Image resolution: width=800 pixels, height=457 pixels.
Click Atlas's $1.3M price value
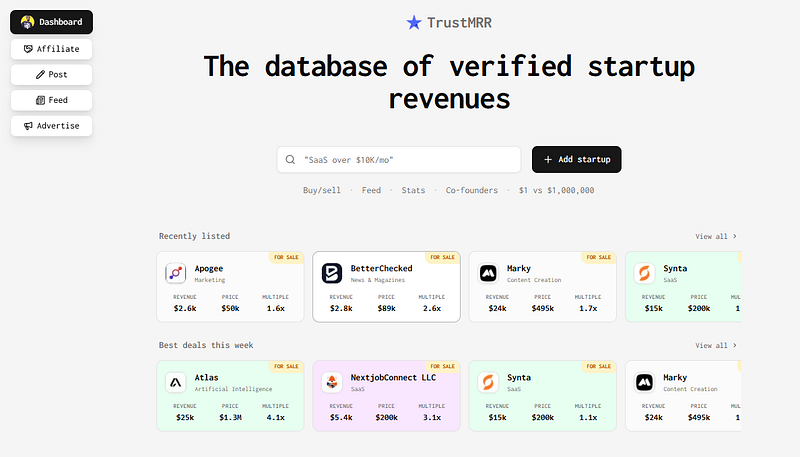pos(230,417)
